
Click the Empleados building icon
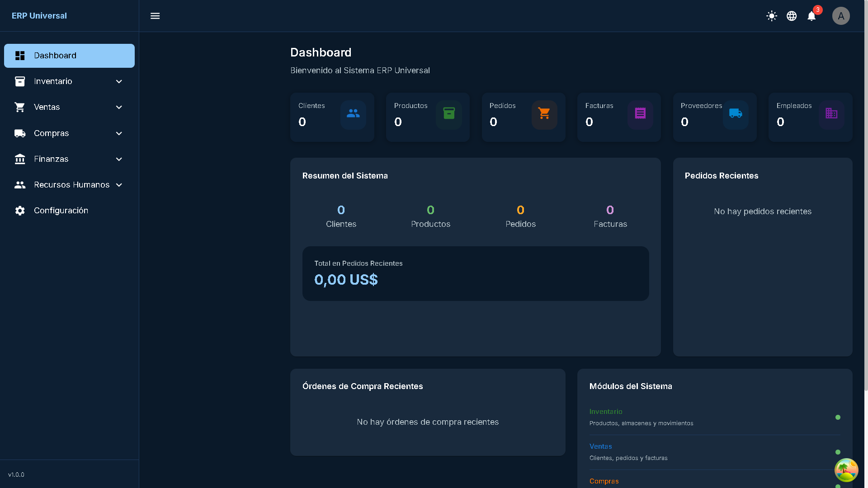pyautogui.click(x=831, y=114)
